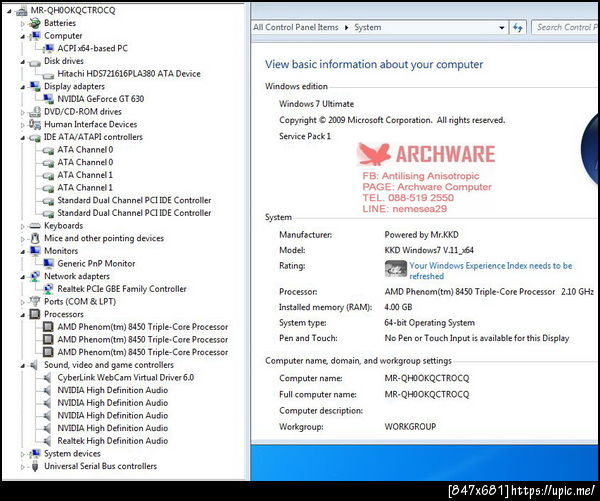Click the Human Interface Devices icon
The height and width of the screenshot is (501, 600).
(x=35, y=124)
